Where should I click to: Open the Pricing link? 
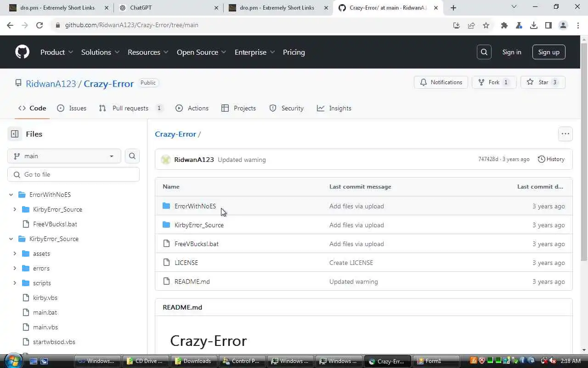pyautogui.click(x=294, y=52)
